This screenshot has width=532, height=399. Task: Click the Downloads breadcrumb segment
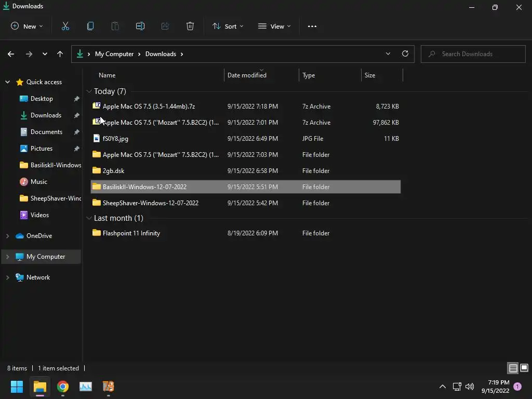[161, 54]
